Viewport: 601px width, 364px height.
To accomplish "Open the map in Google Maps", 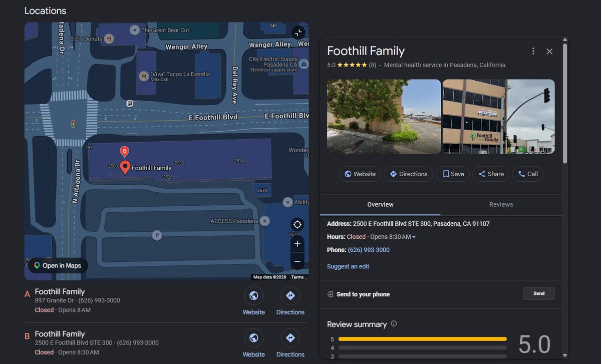I will tap(58, 265).
